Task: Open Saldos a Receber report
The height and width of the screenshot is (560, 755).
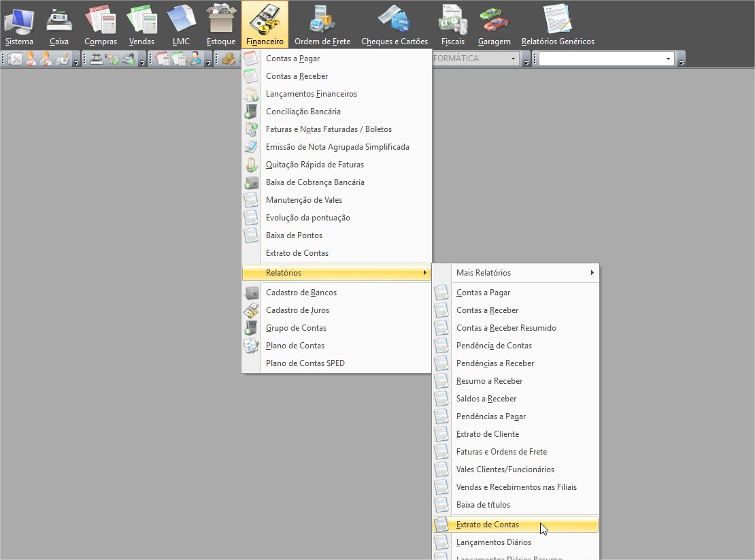Action: 516,399
